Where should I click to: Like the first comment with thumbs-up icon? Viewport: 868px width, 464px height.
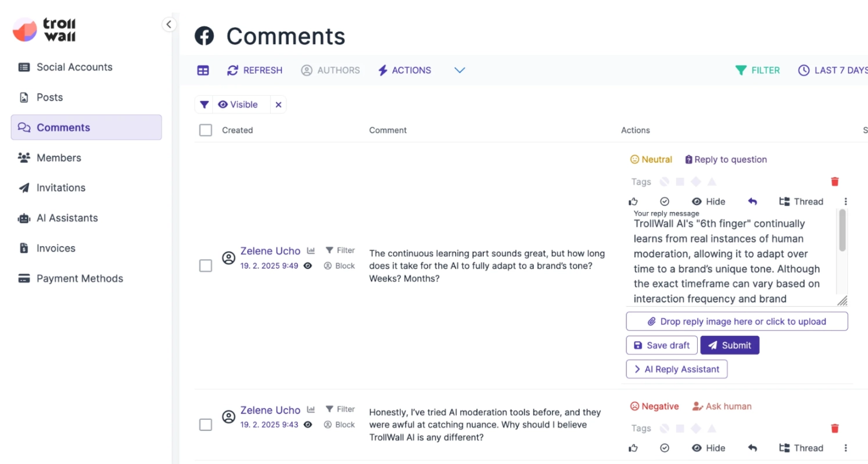click(x=633, y=202)
